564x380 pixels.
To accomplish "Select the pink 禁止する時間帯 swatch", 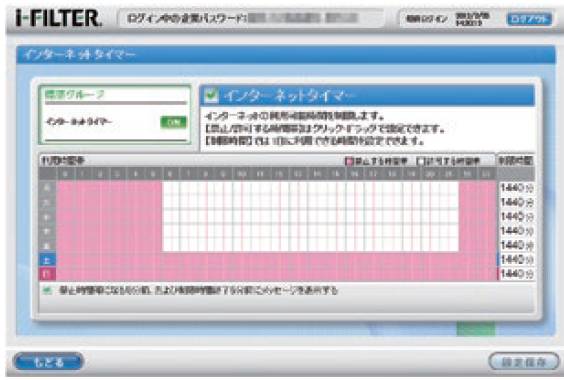I will 348,161.
